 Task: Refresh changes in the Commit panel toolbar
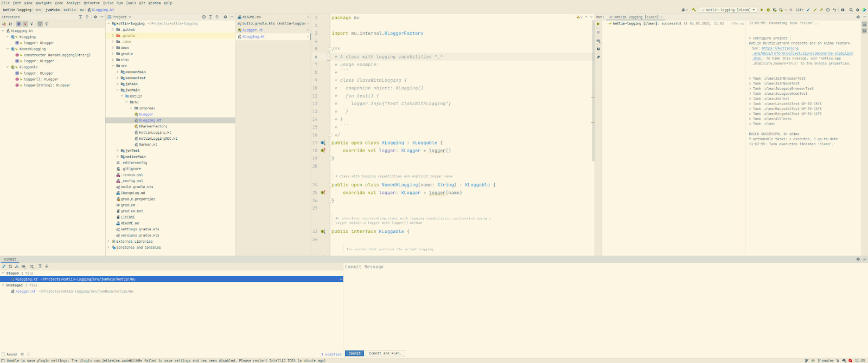tap(10, 267)
